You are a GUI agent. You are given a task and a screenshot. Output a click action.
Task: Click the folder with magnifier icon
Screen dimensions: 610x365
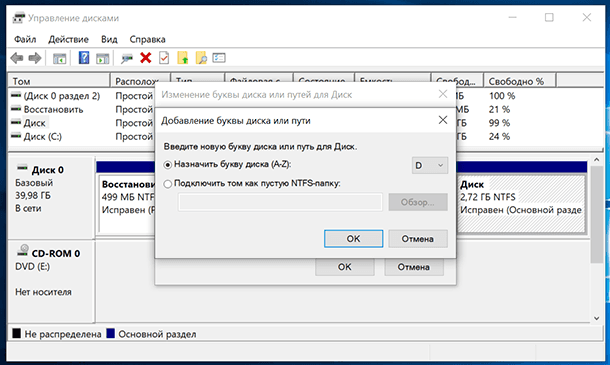(x=201, y=58)
